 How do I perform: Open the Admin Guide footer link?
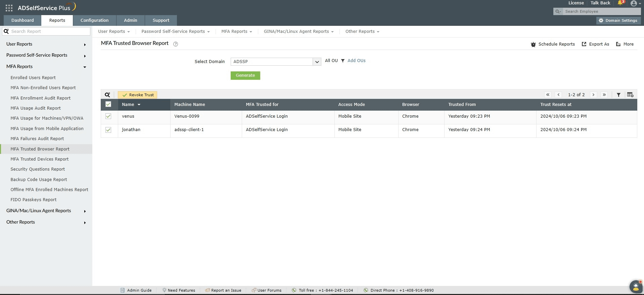(136, 290)
